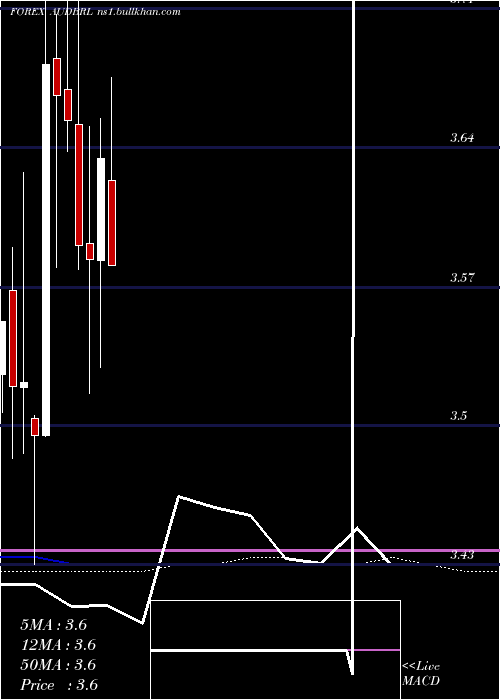The width and height of the screenshot is (500, 700).
Task: Click the Price : 3.6 readout
Action: [59, 685]
